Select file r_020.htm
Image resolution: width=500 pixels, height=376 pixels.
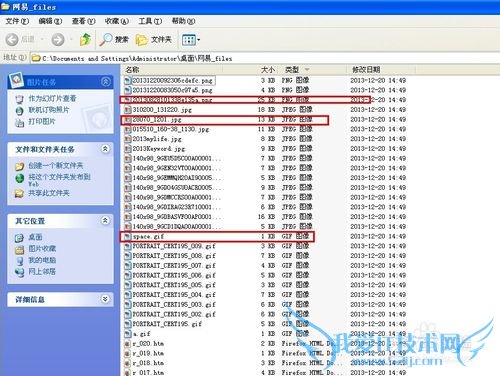point(148,343)
